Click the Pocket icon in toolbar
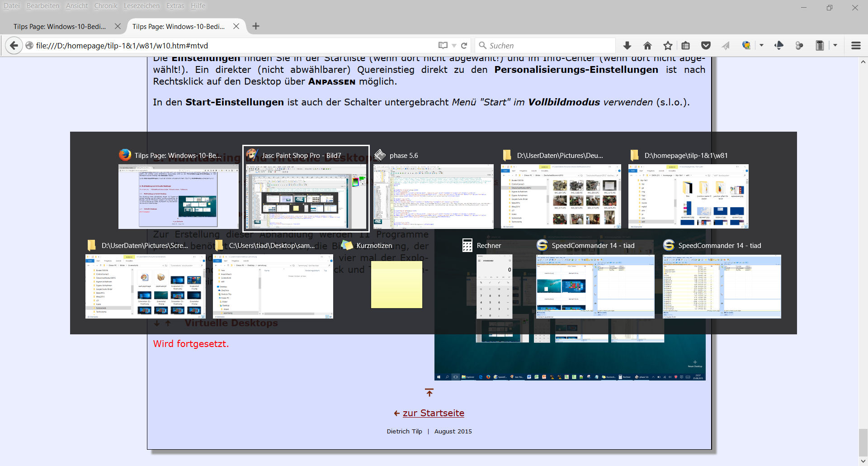The width and height of the screenshot is (868, 466). click(706, 45)
